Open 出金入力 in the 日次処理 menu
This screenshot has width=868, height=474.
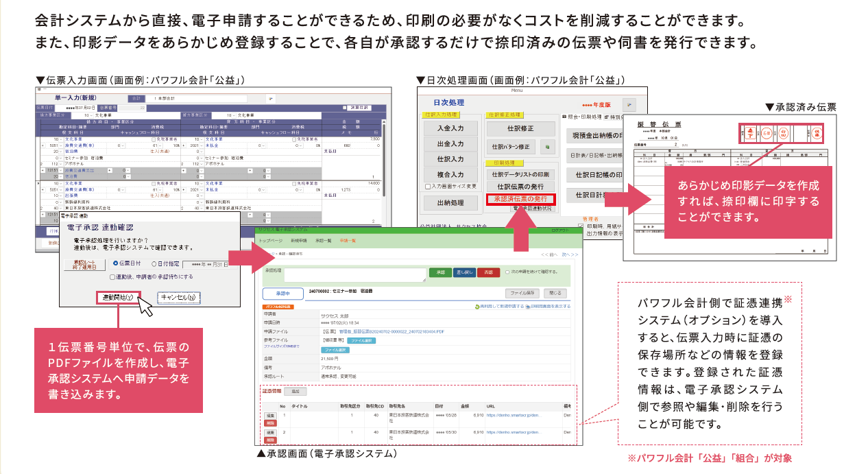tap(450, 144)
